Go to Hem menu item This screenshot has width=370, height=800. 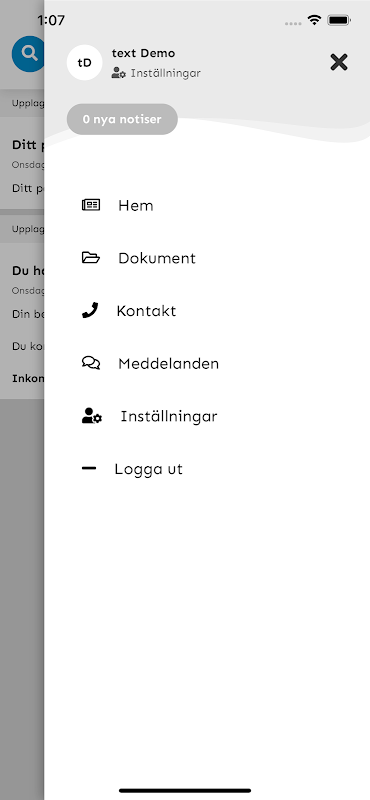[x=136, y=205]
